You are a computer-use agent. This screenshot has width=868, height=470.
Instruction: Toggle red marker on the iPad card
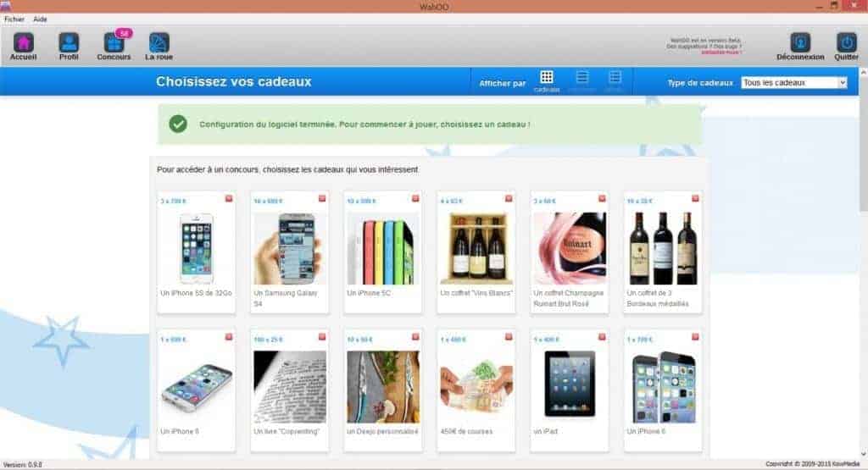602,337
